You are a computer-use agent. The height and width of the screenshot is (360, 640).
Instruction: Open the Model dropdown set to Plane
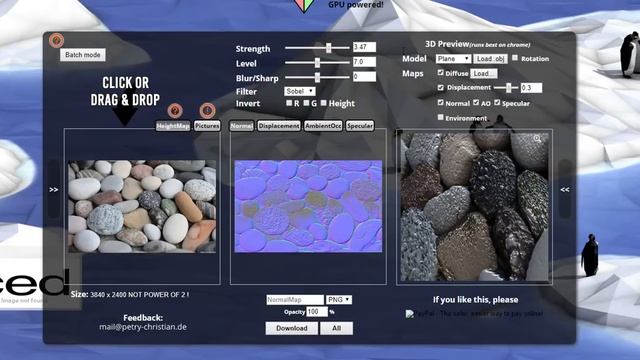point(453,59)
